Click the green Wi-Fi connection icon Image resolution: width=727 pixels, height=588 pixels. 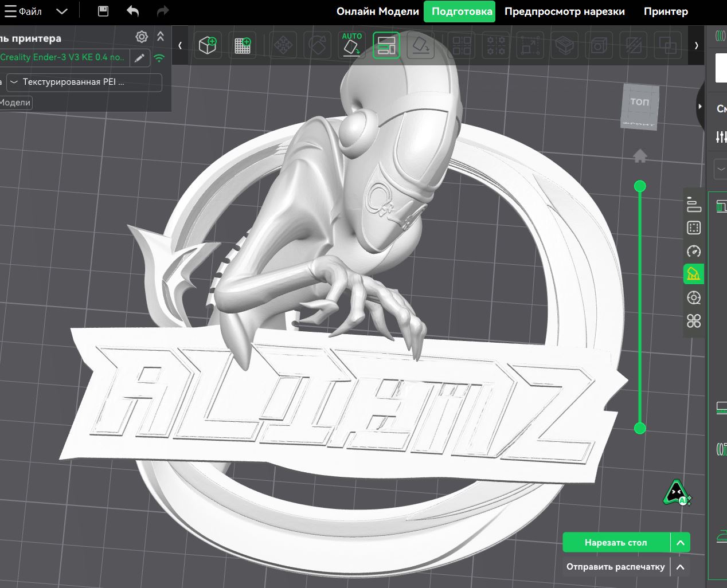coord(159,57)
